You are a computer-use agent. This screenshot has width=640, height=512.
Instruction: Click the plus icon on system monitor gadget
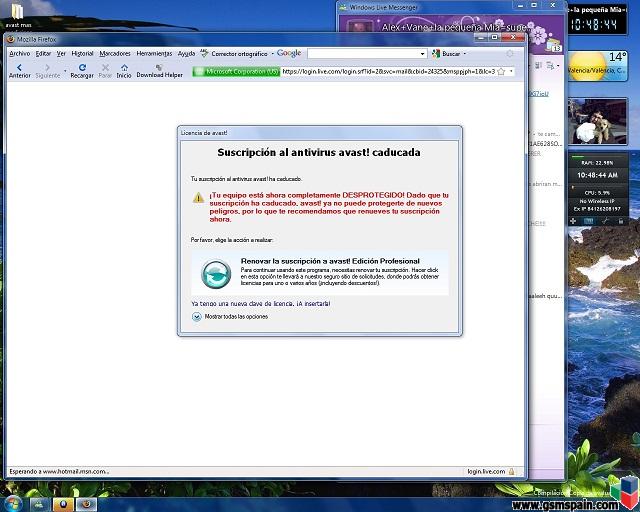click(x=573, y=221)
